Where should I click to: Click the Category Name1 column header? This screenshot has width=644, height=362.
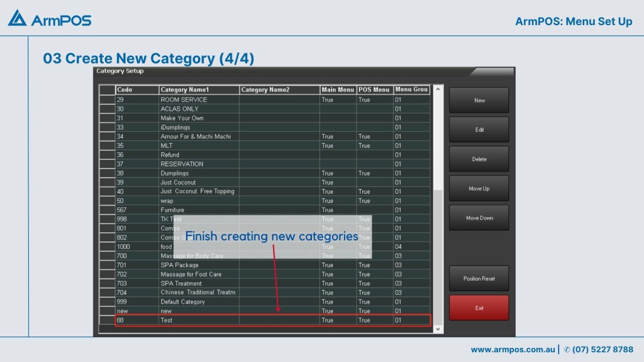(x=199, y=90)
